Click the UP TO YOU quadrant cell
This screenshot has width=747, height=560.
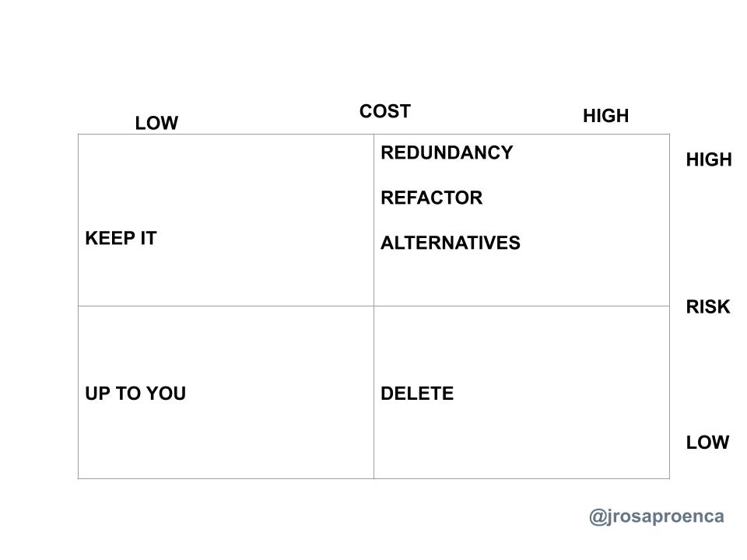226,392
